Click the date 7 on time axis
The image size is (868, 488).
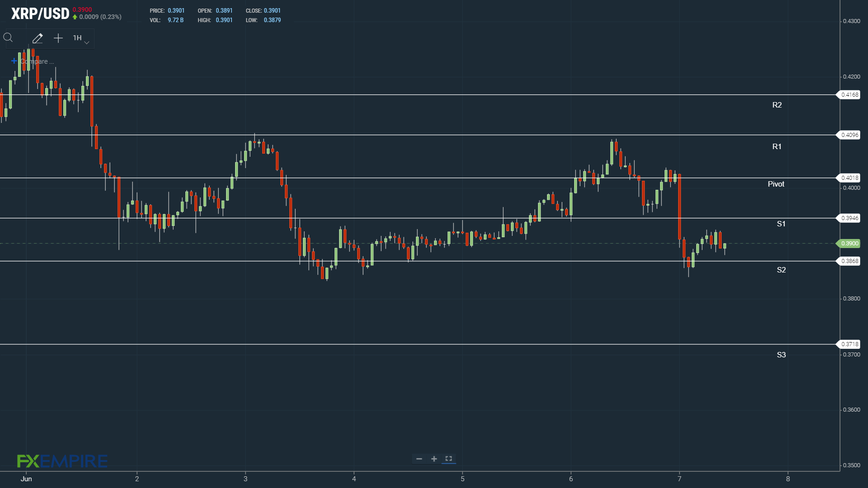tap(679, 479)
